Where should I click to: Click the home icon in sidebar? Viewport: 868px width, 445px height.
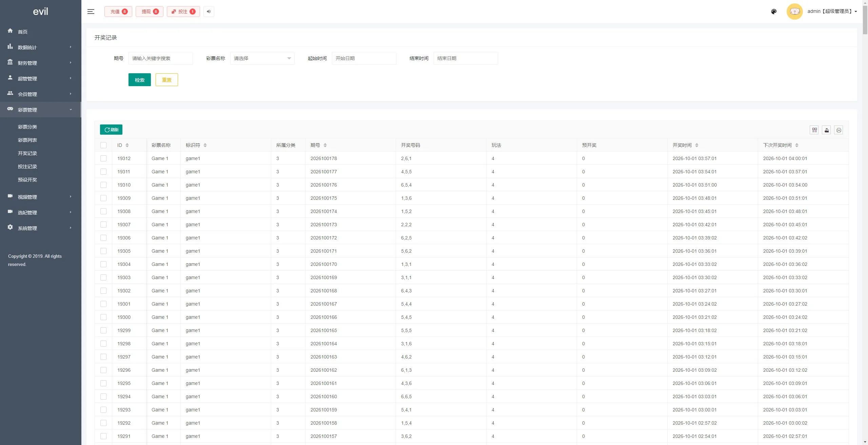click(x=10, y=31)
